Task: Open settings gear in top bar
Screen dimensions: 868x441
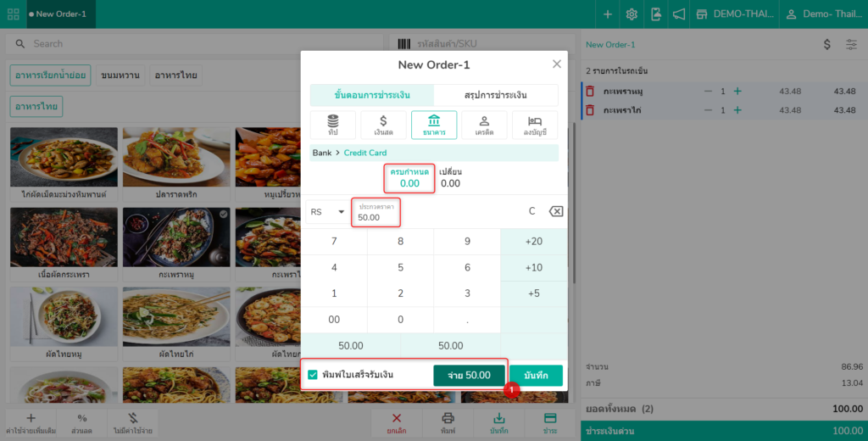Action: coord(632,14)
